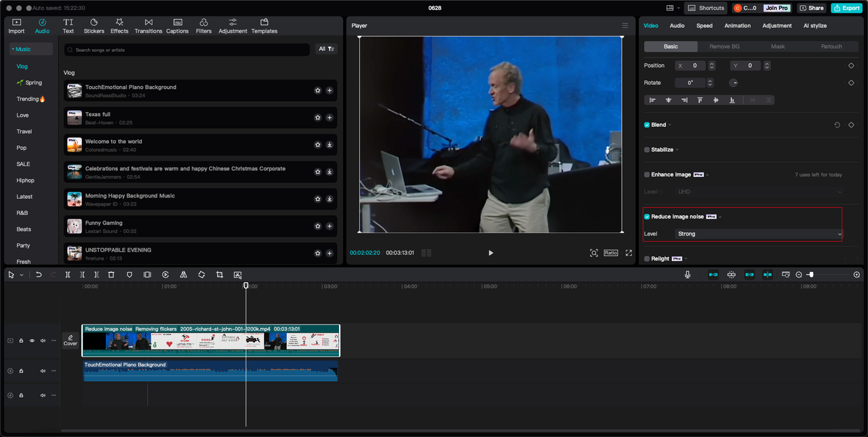
Task: Click the marker shield icon in timeline toolbar
Action: point(130,275)
